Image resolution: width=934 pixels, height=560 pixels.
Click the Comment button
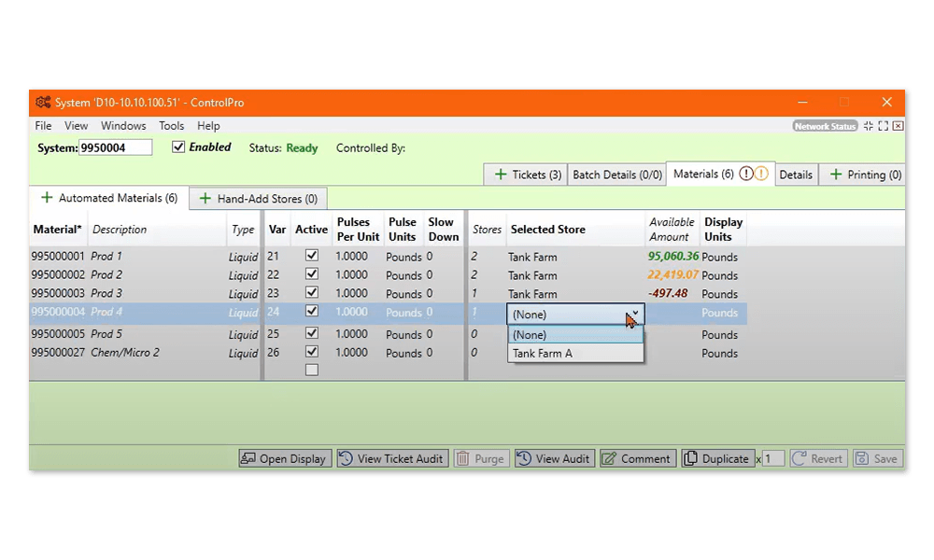point(638,458)
